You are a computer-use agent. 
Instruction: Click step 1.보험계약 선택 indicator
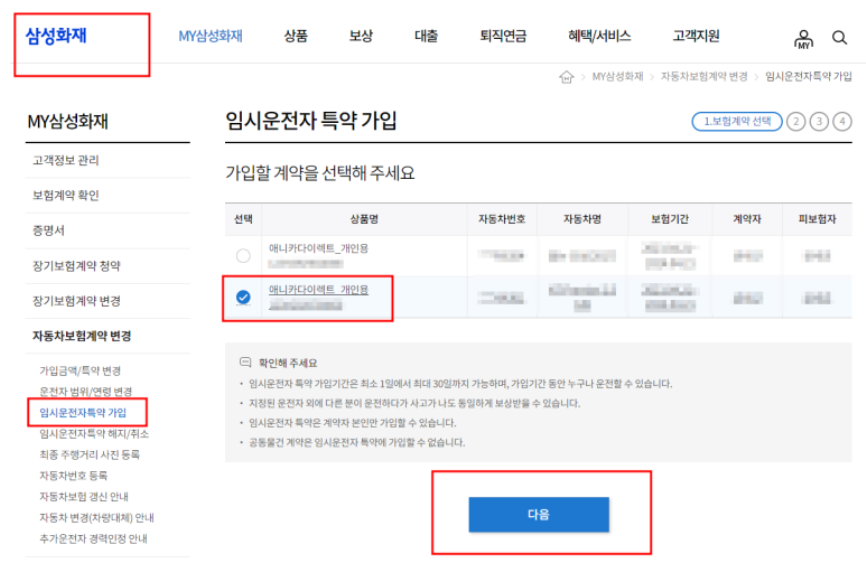coord(737,121)
